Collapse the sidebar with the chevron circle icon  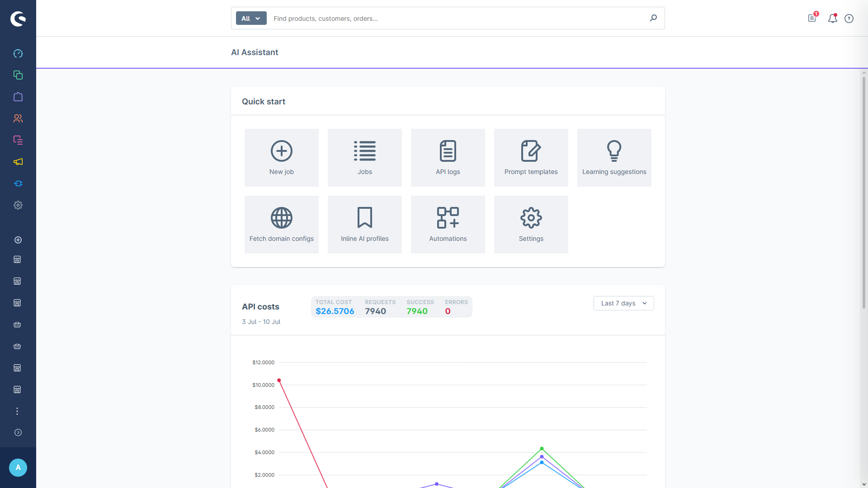point(18,432)
